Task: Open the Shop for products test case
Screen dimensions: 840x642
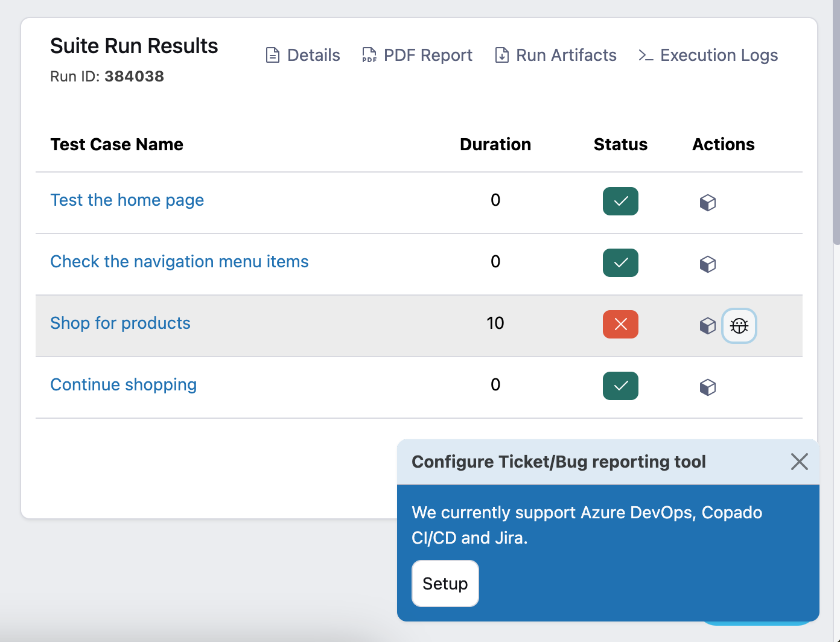Action: (x=120, y=323)
